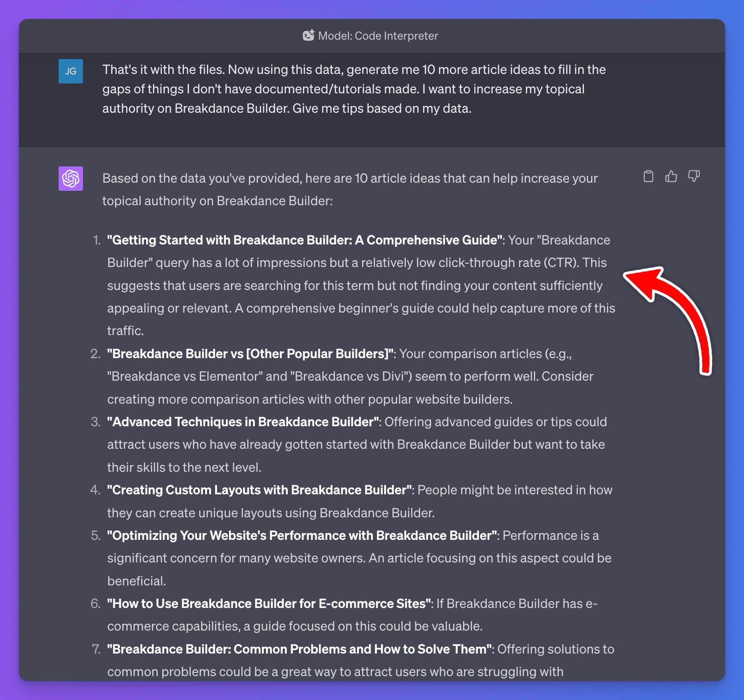Give the response a thumbs down
Image resolution: width=744 pixels, height=700 pixels.
click(x=694, y=176)
